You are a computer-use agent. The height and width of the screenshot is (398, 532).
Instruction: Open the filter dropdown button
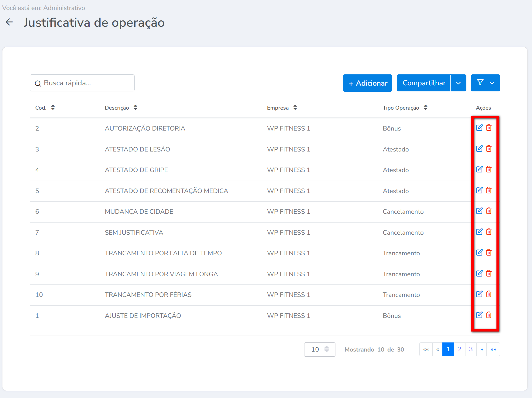click(485, 83)
